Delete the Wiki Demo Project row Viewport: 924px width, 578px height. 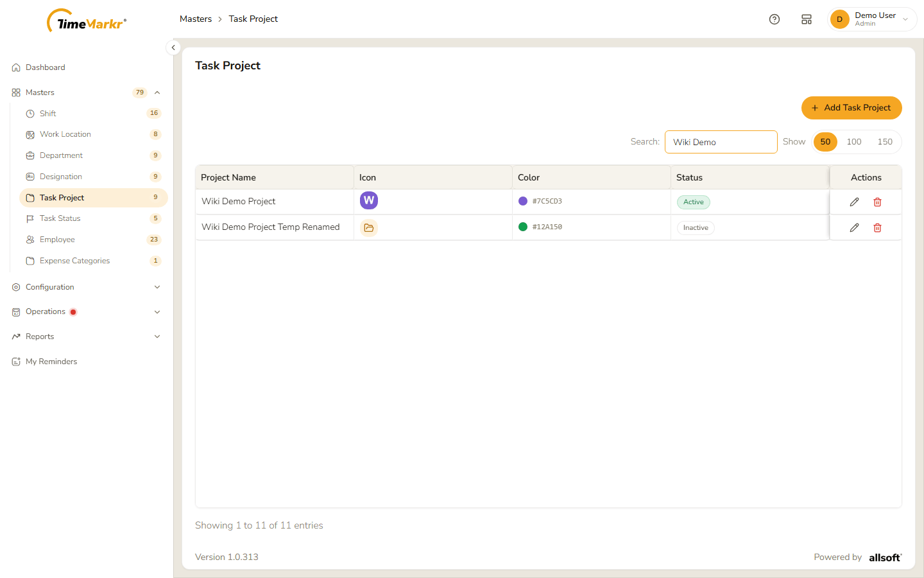click(877, 202)
